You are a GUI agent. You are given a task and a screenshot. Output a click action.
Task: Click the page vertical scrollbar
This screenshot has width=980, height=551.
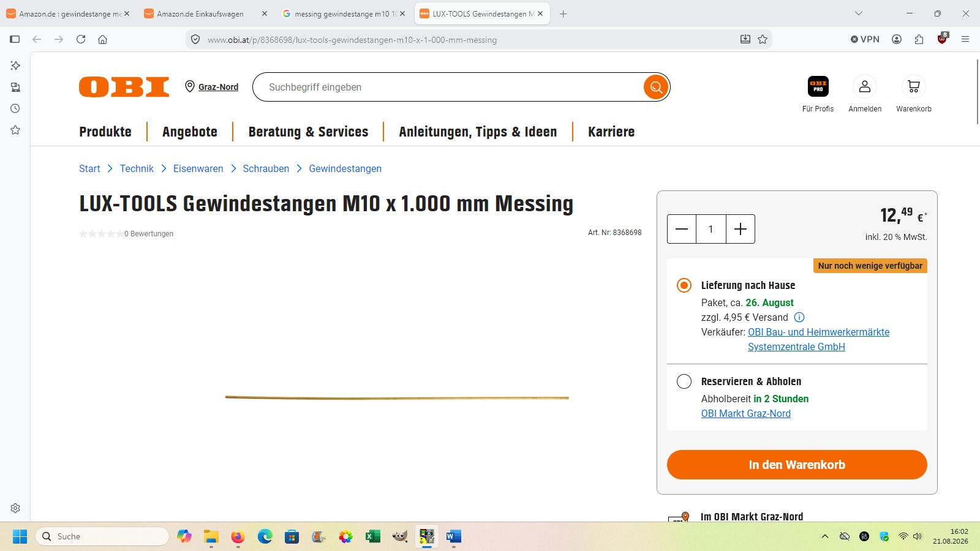point(976,92)
